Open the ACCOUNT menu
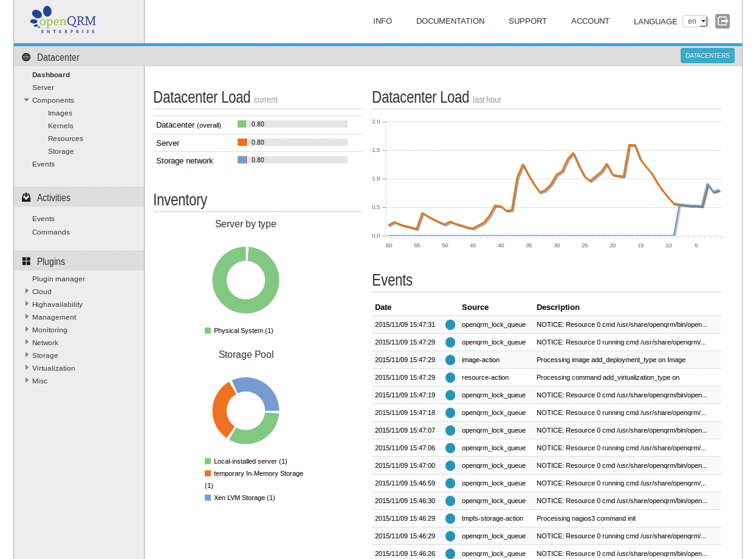 pos(589,21)
